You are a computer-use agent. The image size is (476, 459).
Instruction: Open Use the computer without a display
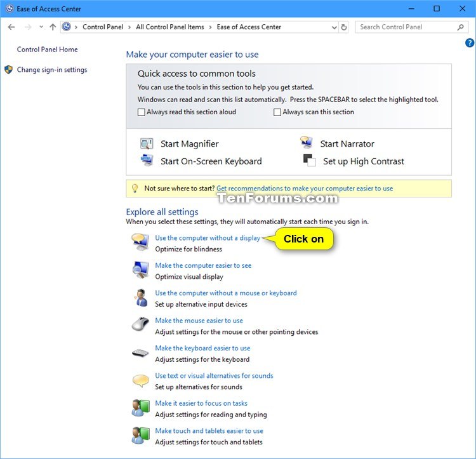coord(208,238)
